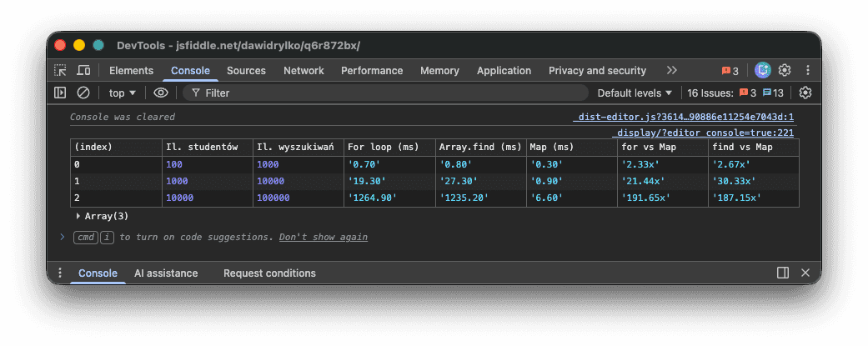Image resolution: width=868 pixels, height=346 pixels.
Task: Open the top JavaScript context dropdown
Action: 123,93
